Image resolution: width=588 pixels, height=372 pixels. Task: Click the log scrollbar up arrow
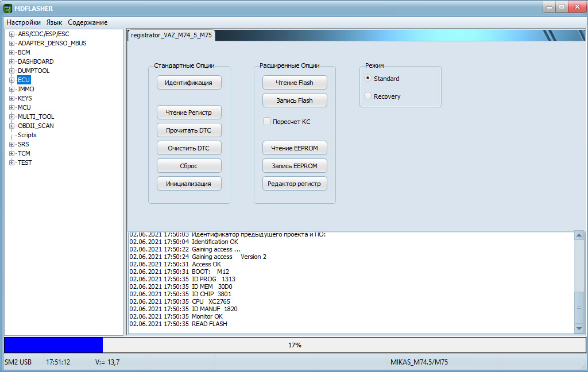(579, 235)
